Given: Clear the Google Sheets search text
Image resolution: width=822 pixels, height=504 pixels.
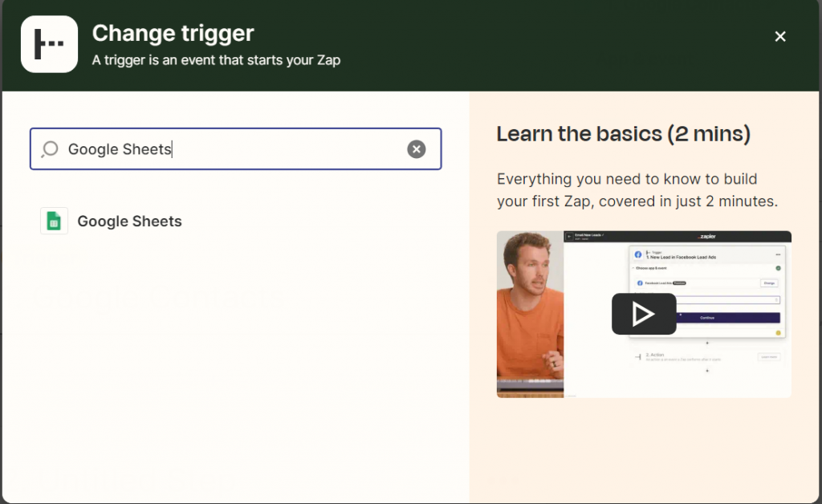Looking at the screenshot, I should (x=416, y=149).
